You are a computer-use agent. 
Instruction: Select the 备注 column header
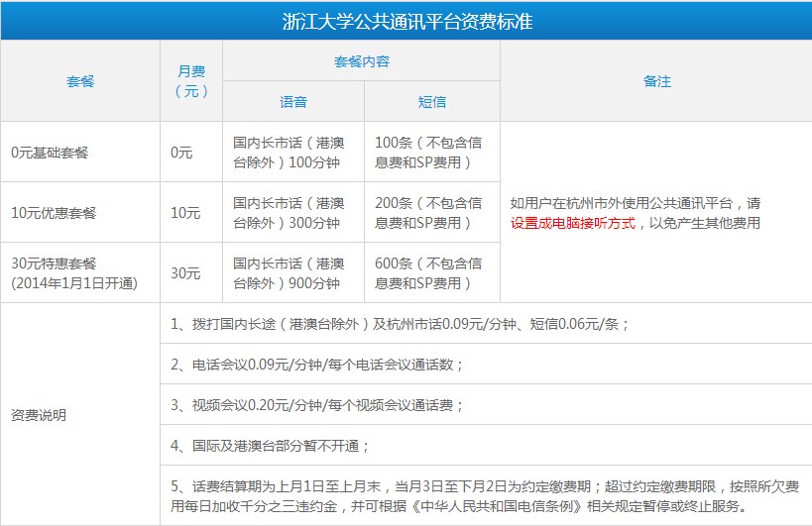656,81
